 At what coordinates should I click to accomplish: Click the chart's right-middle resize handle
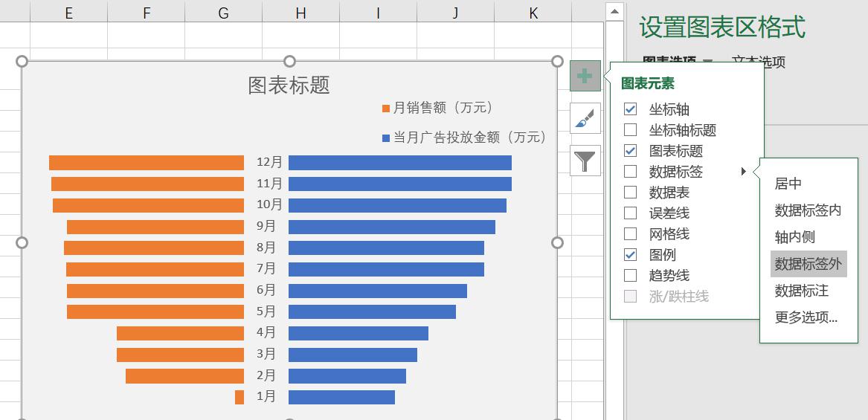(x=557, y=242)
